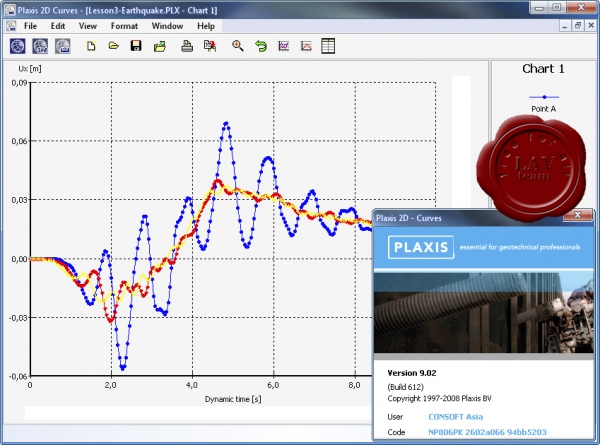Open the Window menu

(167, 26)
